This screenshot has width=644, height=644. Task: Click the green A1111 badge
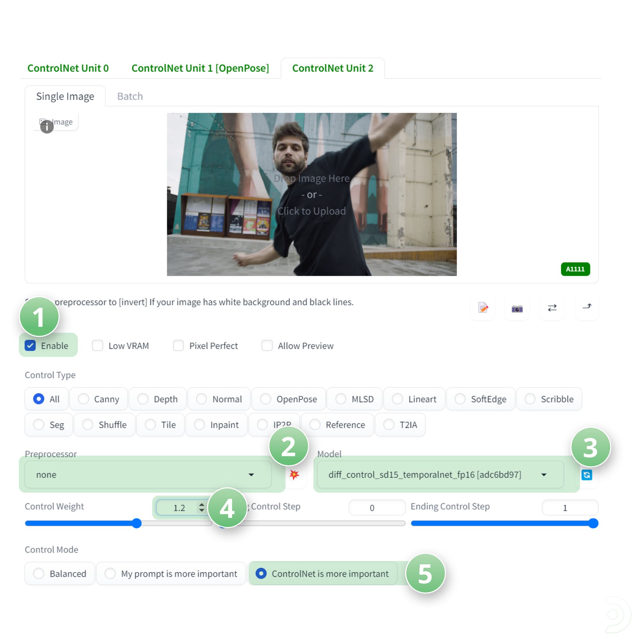(575, 269)
